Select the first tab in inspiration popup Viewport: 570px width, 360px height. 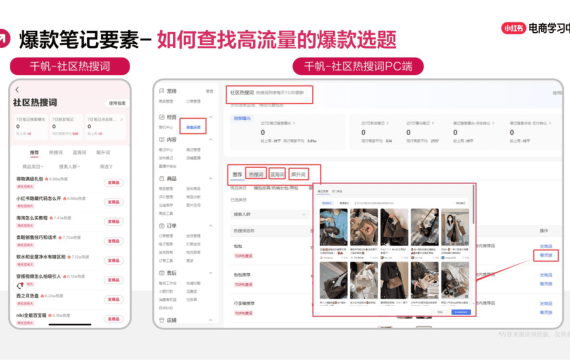(323, 191)
